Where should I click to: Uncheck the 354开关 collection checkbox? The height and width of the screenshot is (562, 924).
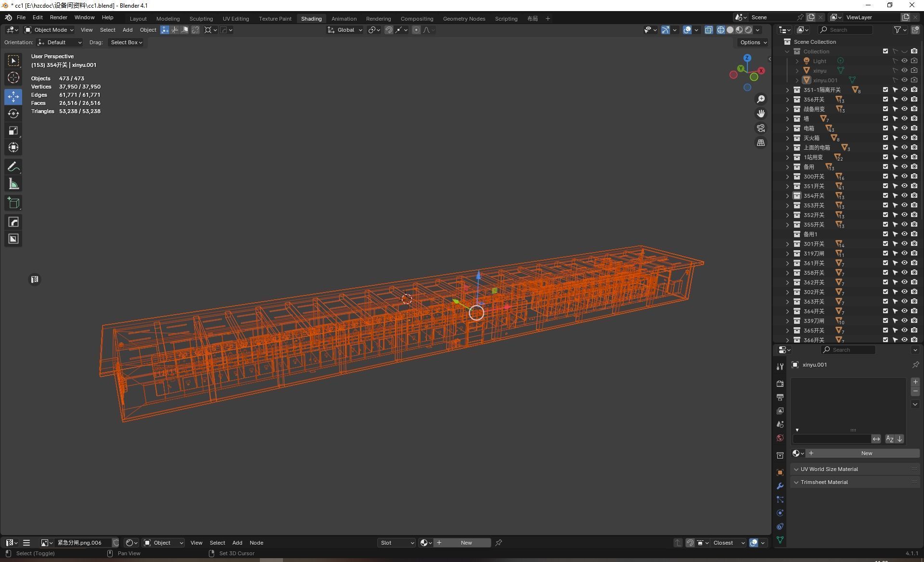(885, 195)
